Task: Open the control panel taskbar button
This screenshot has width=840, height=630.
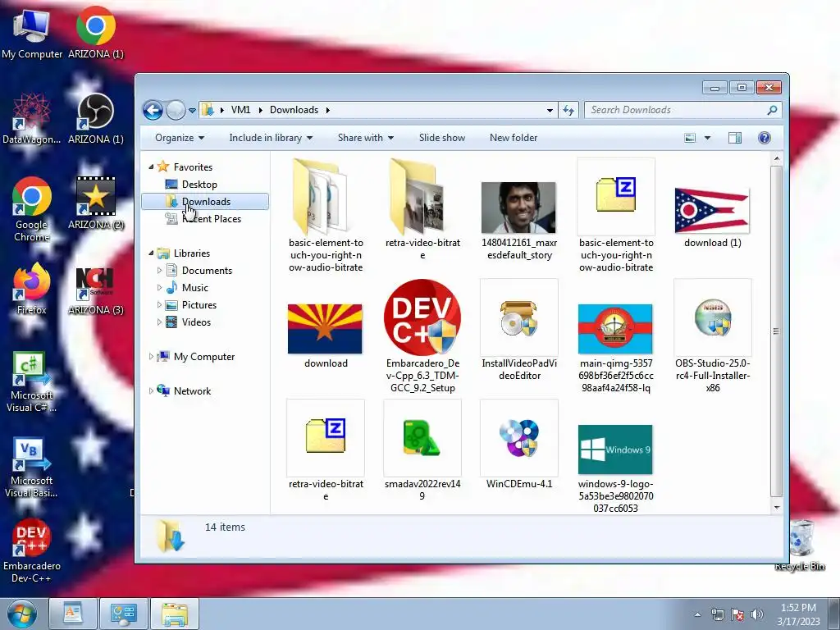Action: (x=124, y=614)
